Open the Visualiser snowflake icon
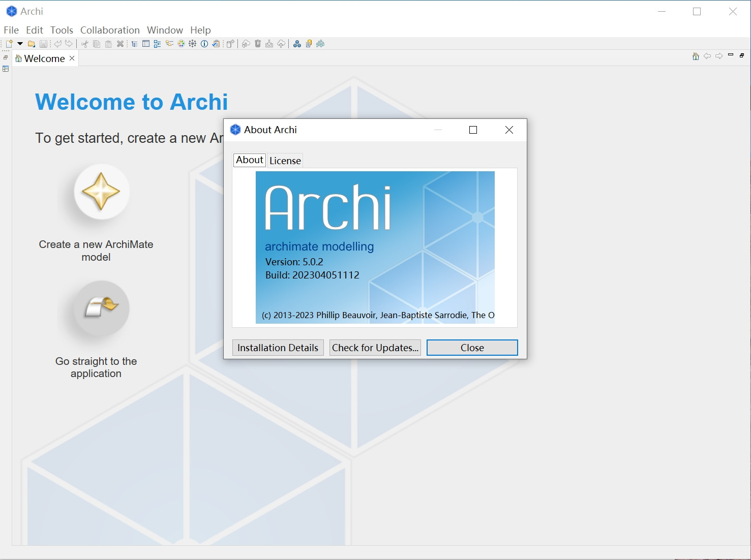751x560 pixels. 193,44
